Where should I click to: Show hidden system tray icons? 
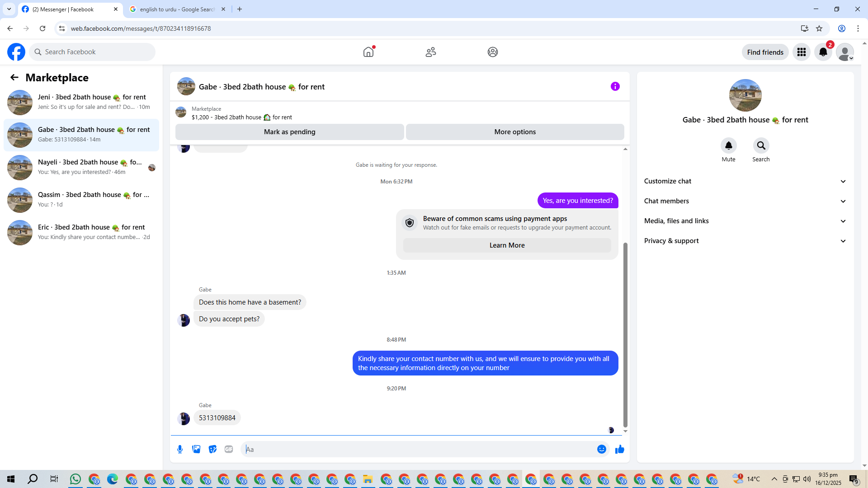(x=774, y=479)
